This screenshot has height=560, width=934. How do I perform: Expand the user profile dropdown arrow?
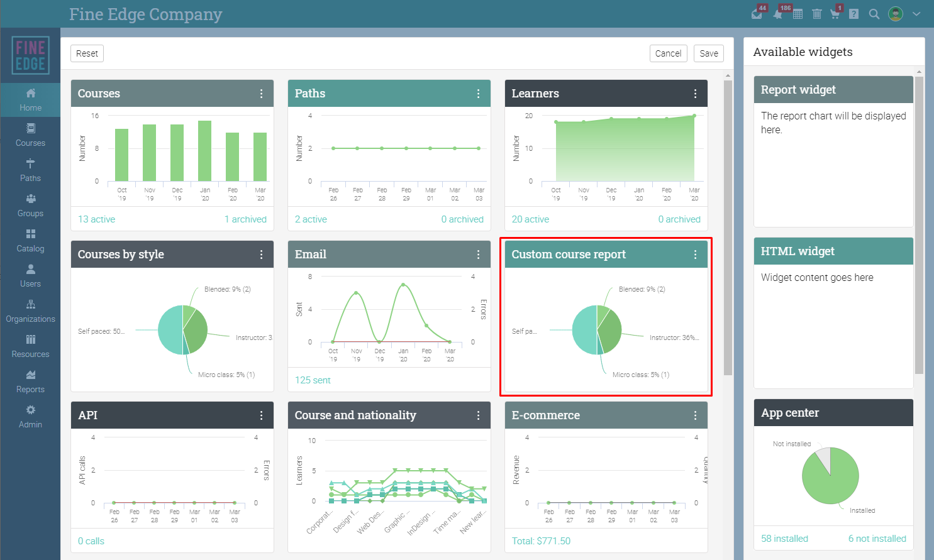coord(916,14)
